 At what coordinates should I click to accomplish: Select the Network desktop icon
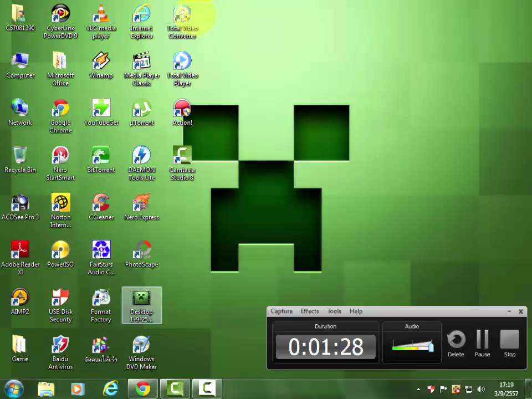coord(20,112)
